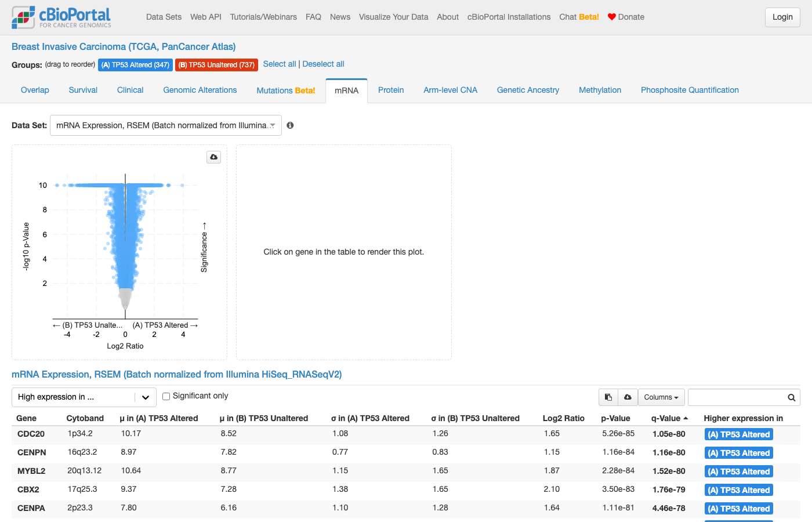Click the search magnifier icon
This screenshot has width=812, height=522.
pos(791,397)
